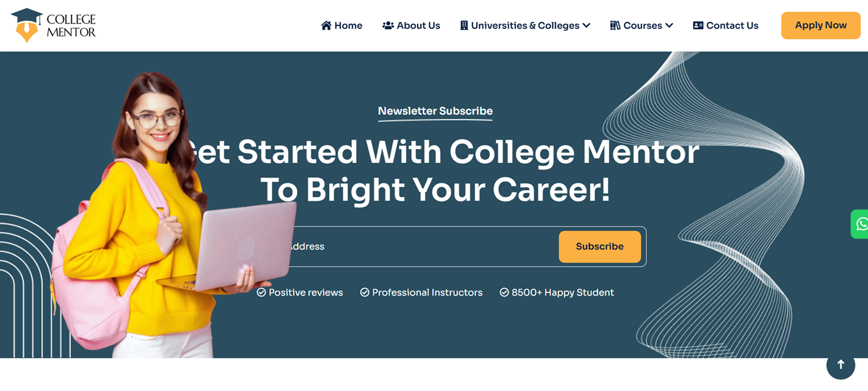The height and width of the screenshot is (391, 868).
Task: Expand the Courses dropdown chevron
Action: tap(669, 25)
